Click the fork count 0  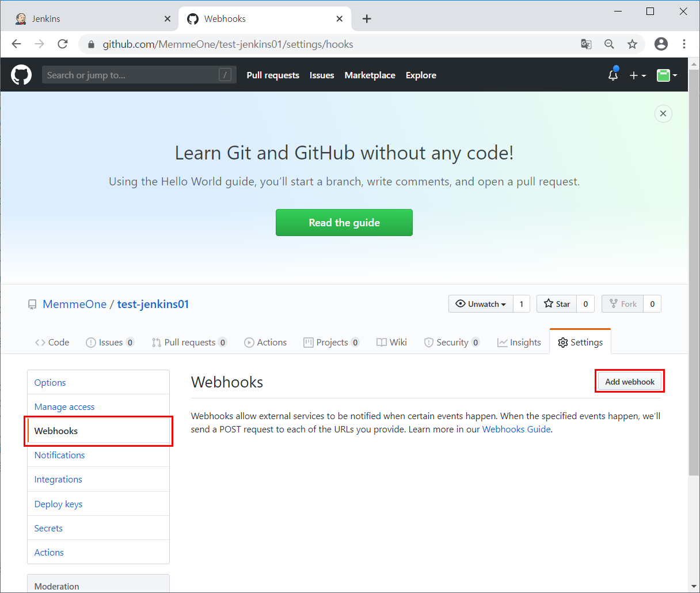pyautogui.click(x=652, y=304)
